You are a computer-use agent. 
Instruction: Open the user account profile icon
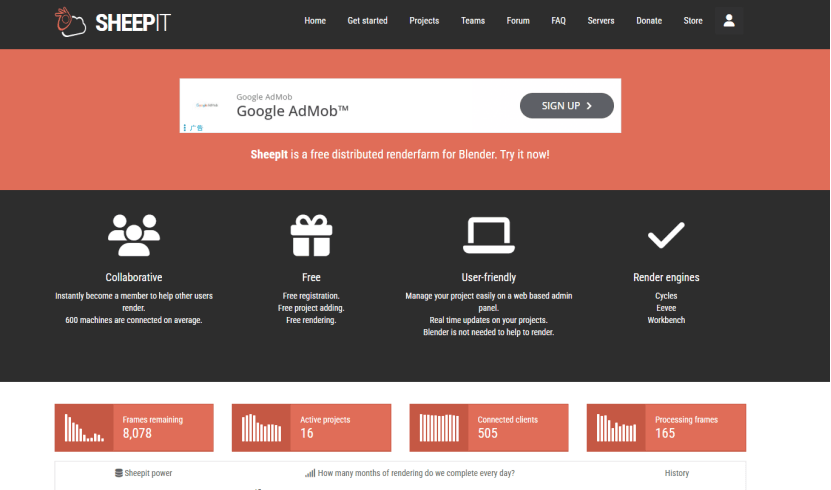(729, 21)
